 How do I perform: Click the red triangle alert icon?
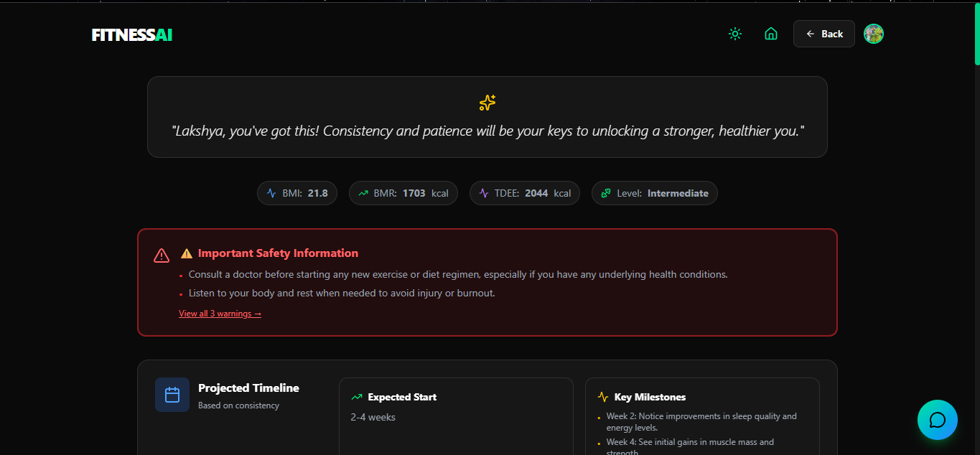[162, 255]
